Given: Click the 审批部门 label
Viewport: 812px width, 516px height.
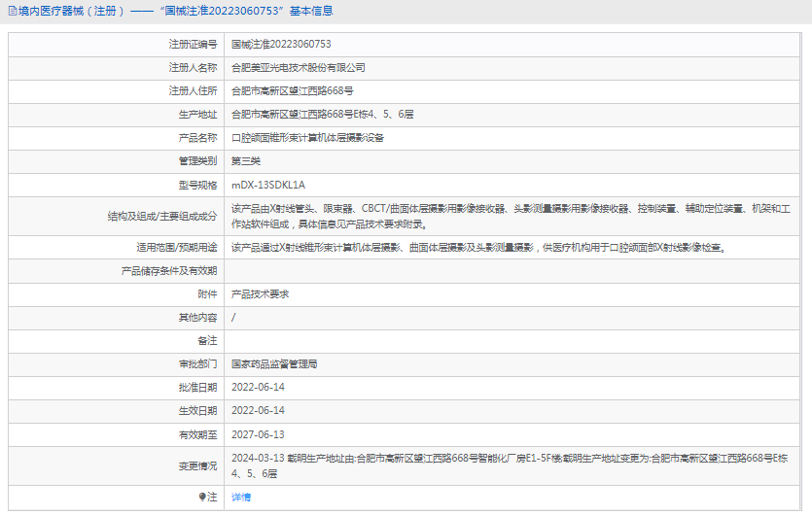Looking at the screenshot, I should point(197,364).
